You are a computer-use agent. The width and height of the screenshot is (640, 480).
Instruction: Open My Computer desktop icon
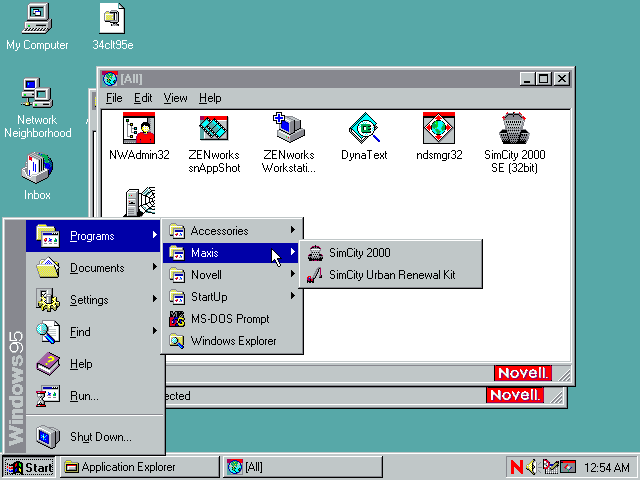37,27
